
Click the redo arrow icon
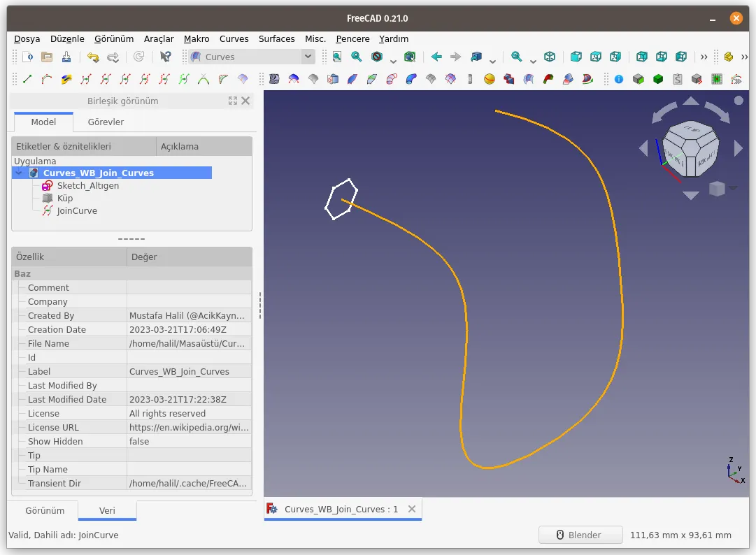[113, 57]
